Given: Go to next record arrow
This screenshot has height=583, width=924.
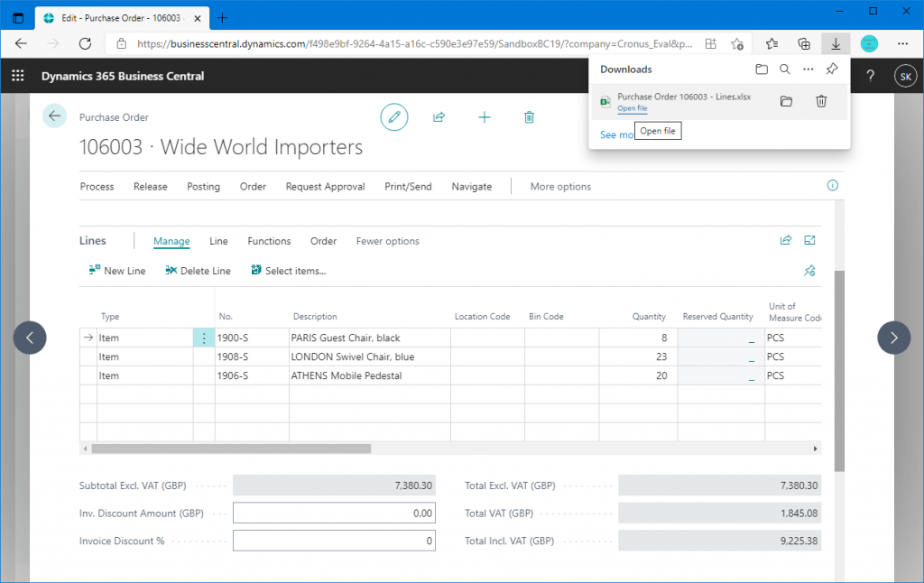Looking at the screenshot, I should [894, 338].
